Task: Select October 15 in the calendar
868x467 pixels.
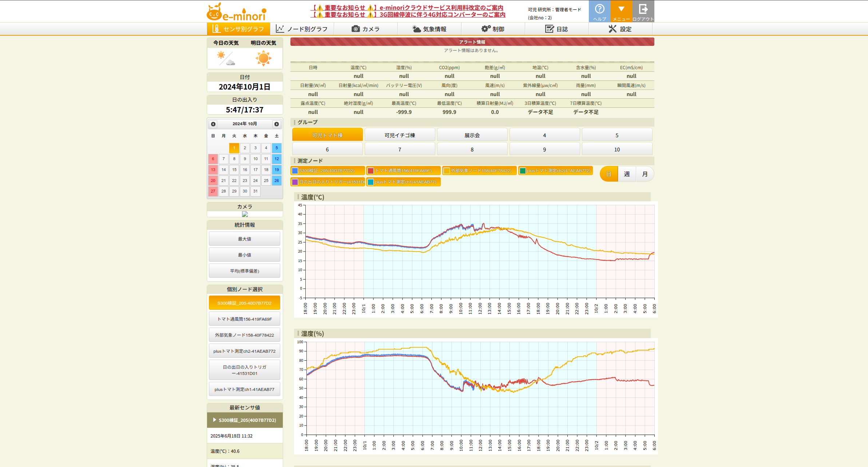Action: (x=234, y=170)
